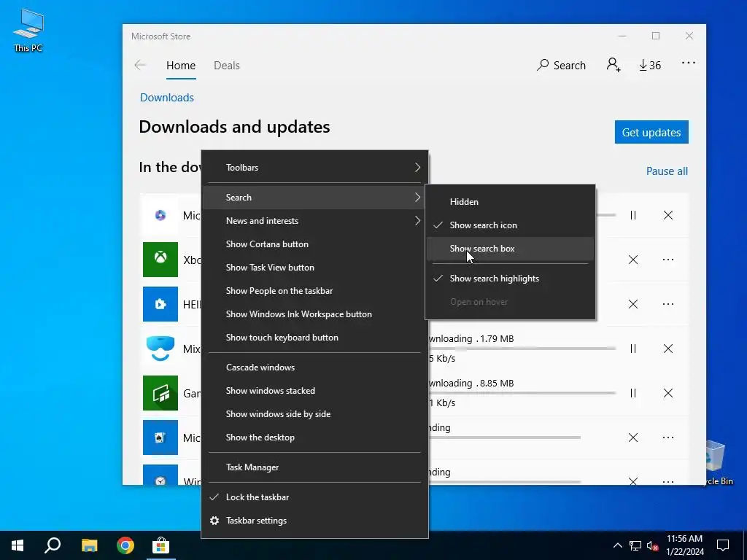Open more options for the Solitaire row
This screenshot has height=560, width=747.
click(x=668, y=437)
